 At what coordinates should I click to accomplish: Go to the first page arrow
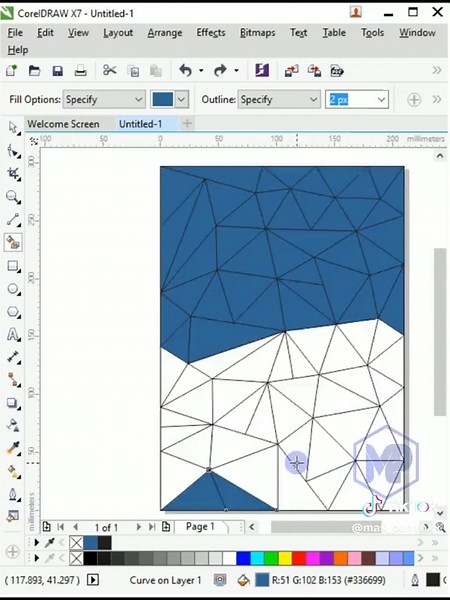click(x=60, y=527)
